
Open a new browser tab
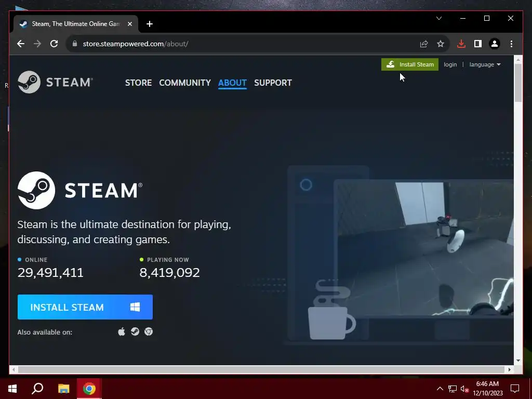coord(150,24)
